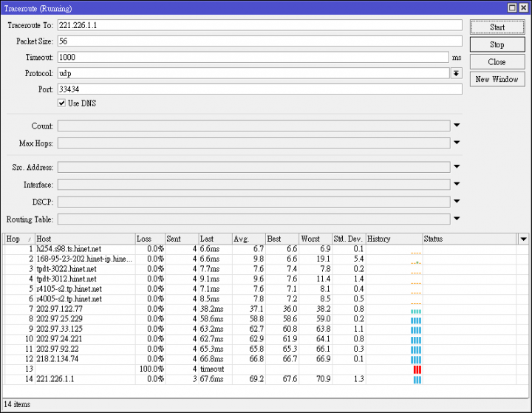532x413 pixels.
Task: Expand the Count field arrow
Action: pos(457,125)
